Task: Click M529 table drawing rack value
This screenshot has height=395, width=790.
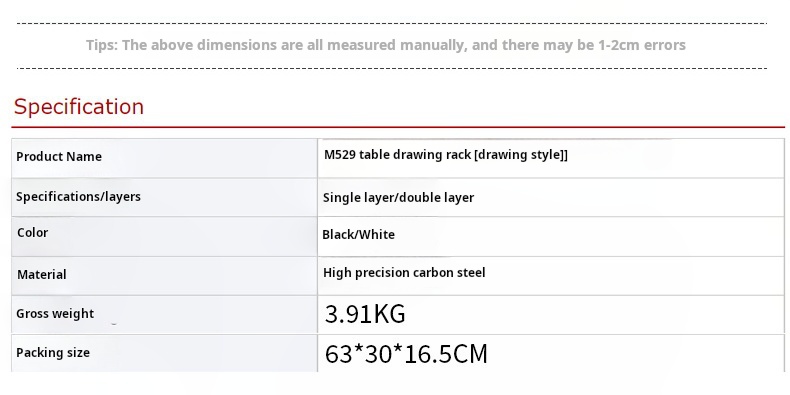Action: click(x=445, y=155)
